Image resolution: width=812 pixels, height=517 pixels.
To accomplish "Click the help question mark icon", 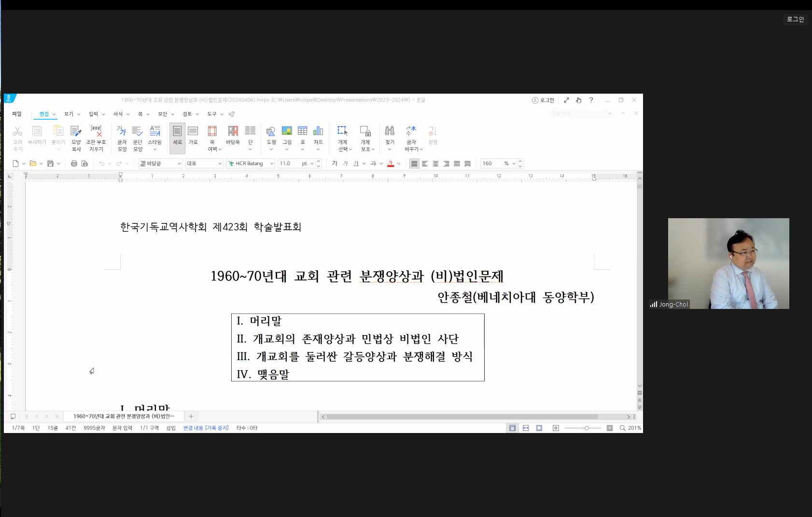I will (591, 100).
